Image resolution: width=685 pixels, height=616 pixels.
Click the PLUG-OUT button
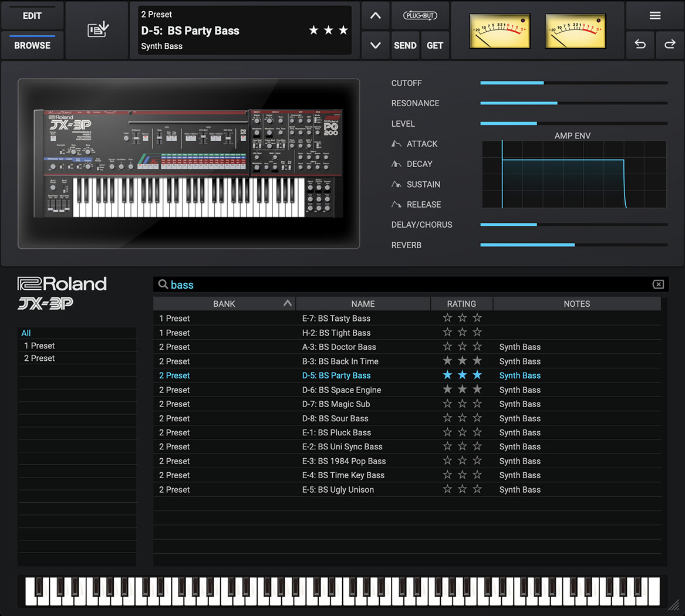[x=420, y=16]
